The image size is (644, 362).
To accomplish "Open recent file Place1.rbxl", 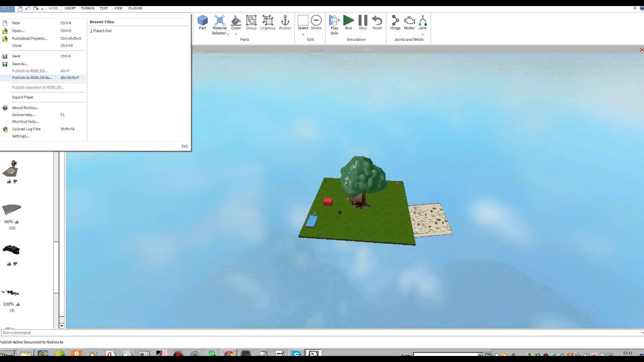I will tap(101, 31).
